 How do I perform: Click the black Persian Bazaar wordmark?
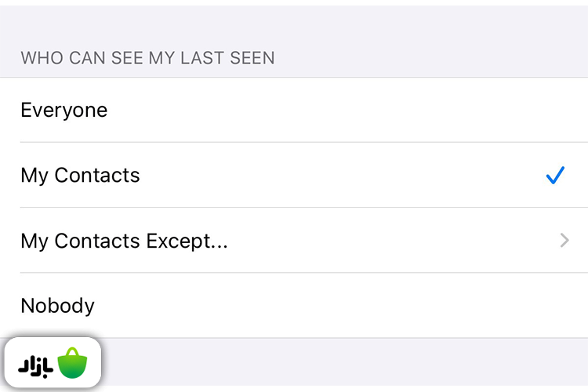pos(36,365)
